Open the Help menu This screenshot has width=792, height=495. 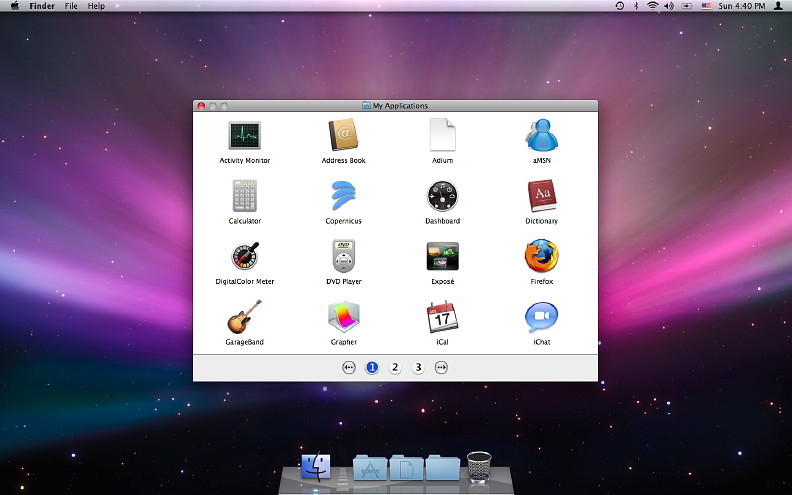click(x=96, y=6)
